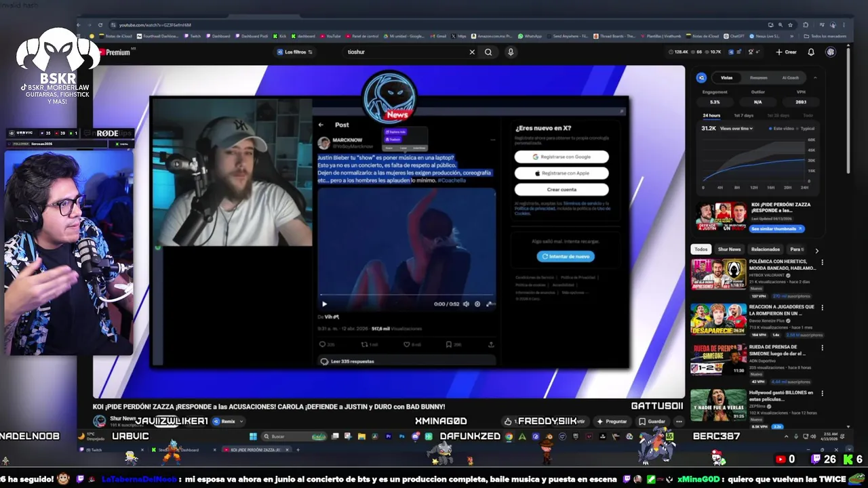The image size is (868, 488).
Task: Open the RUEDA DE PRENSA DE SIMEONE thumbnail
Action: (718, 359)
